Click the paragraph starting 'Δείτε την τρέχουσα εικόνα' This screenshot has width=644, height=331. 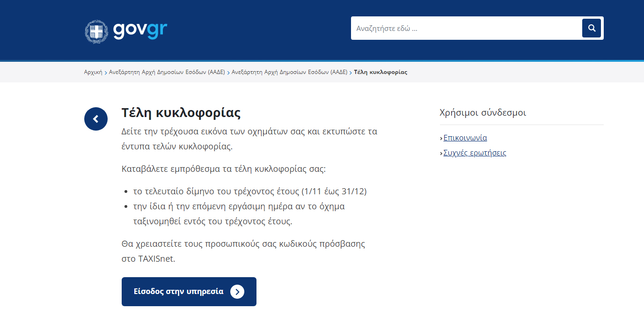click(249, 139)
